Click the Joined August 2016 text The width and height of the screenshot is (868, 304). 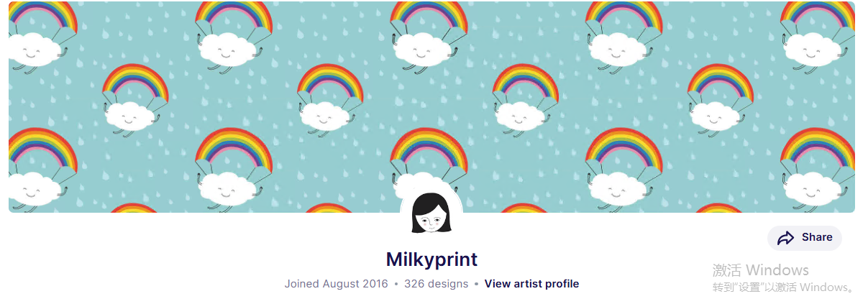336,284
